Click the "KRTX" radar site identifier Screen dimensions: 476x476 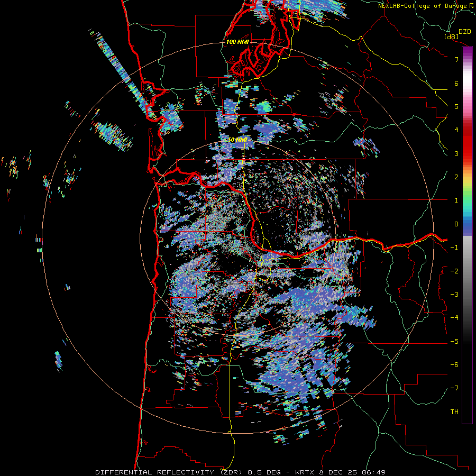[305, 472]
